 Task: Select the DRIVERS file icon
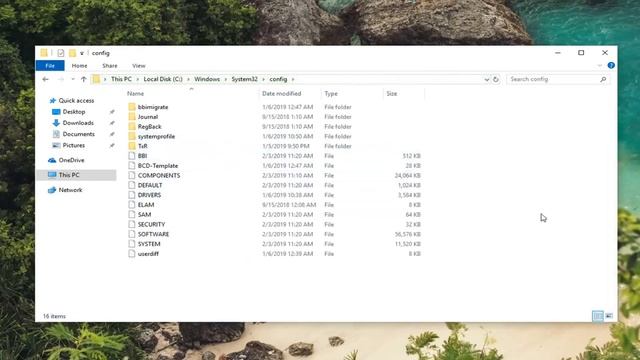coord(131,195)
